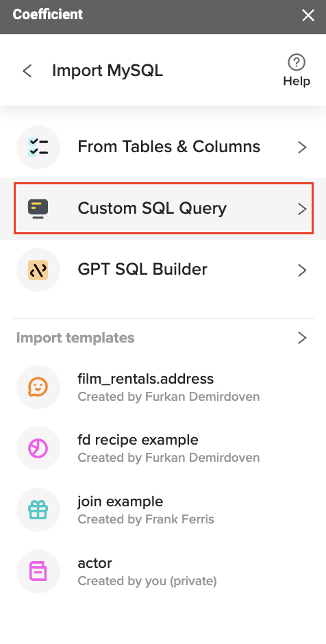The image size is (326, 644).
Task: Select the film_rentals.address template
Action: 145,379
